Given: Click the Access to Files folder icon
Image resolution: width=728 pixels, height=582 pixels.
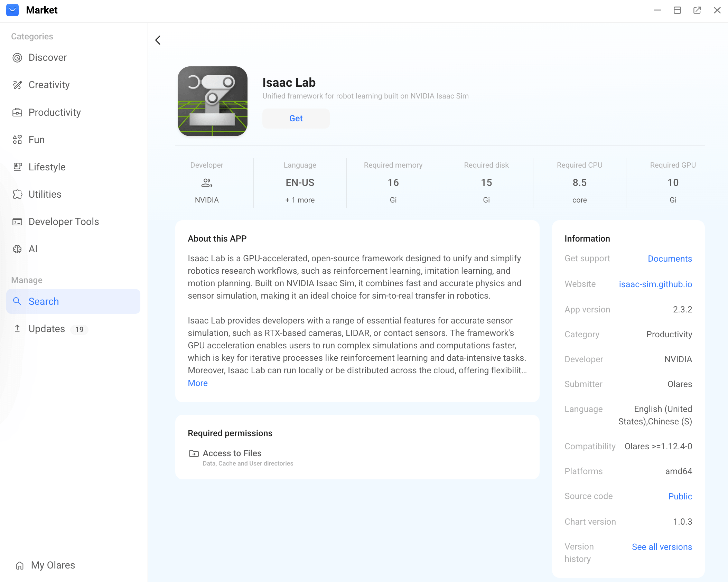Looking at the screenshot, I should tap(194, 453).
